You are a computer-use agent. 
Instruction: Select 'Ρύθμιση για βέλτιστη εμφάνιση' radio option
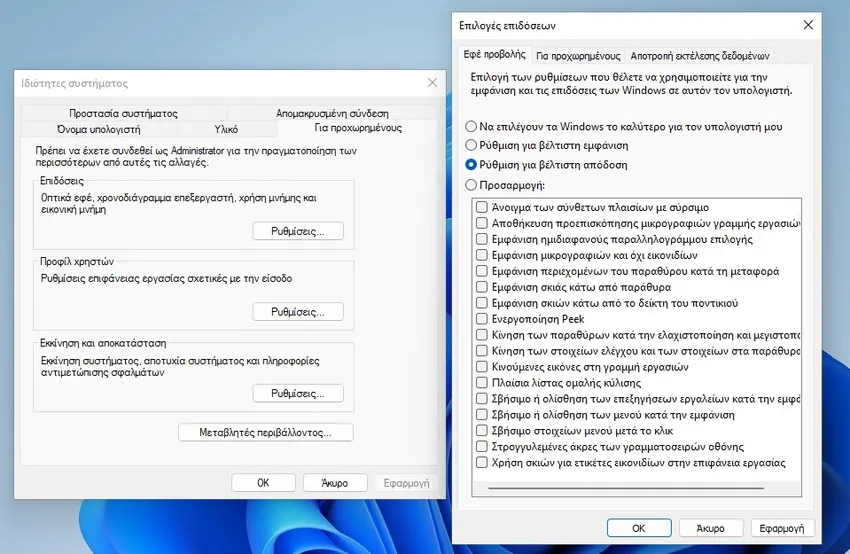point(471,145)
